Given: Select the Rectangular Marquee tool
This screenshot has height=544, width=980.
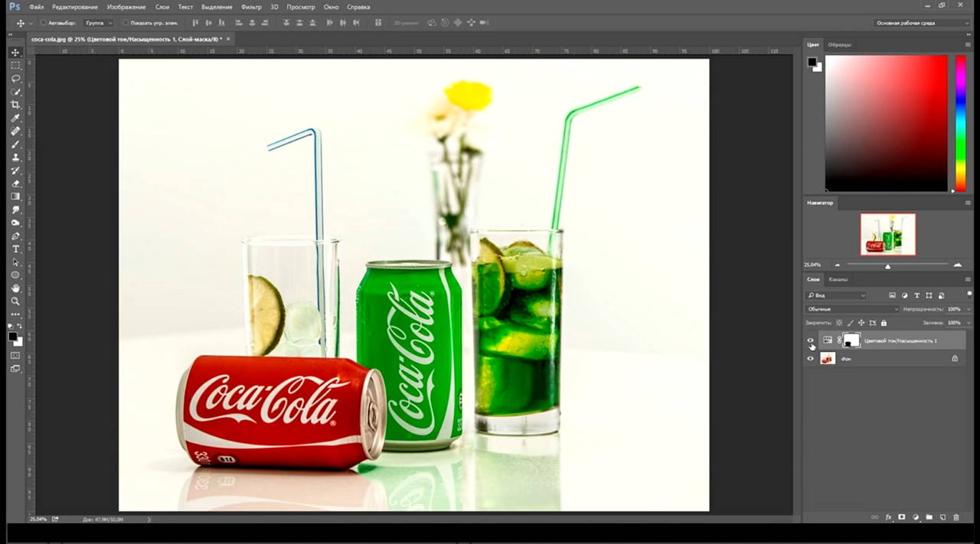Looking at the screenshot, I should pos(15,65).
